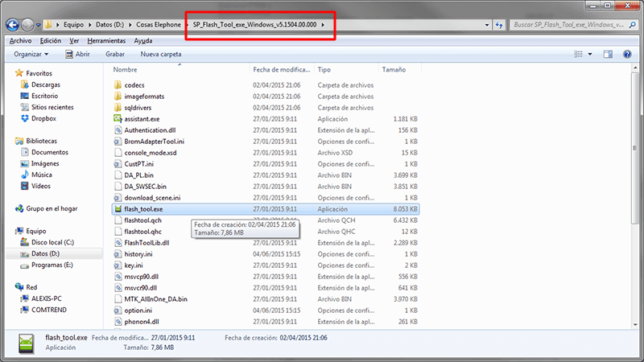Toggle the preview pane icon
The height and width of the screenshot is (362, 644).
coord(608,54)
